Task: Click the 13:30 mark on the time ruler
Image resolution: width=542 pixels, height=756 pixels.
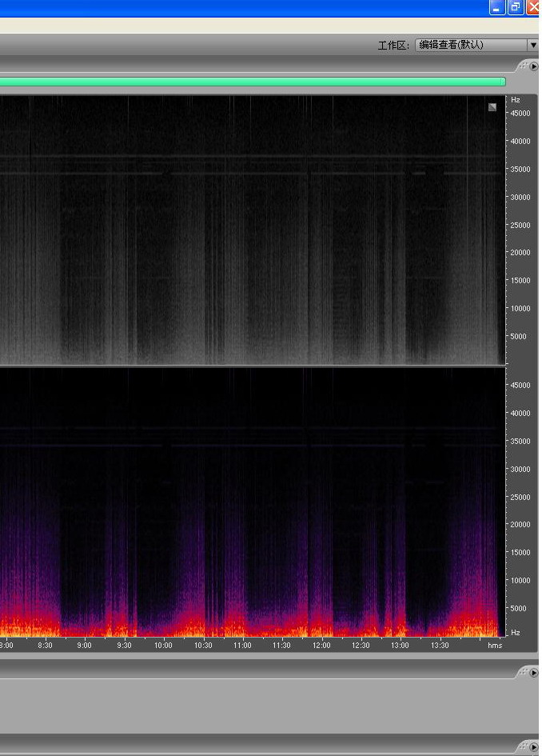Action: (440, 645)
